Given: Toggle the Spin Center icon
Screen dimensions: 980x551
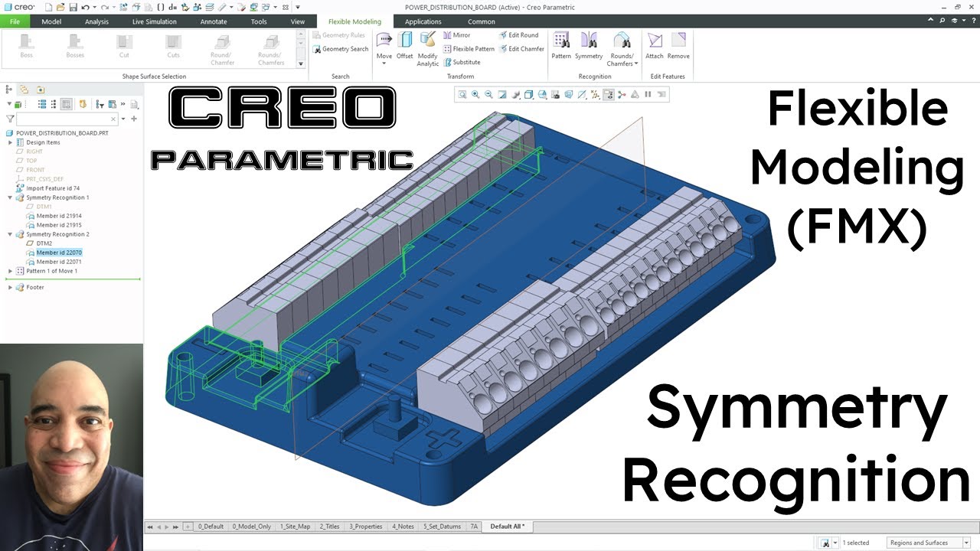Looking at the screenshot, I should pos(622,95).
